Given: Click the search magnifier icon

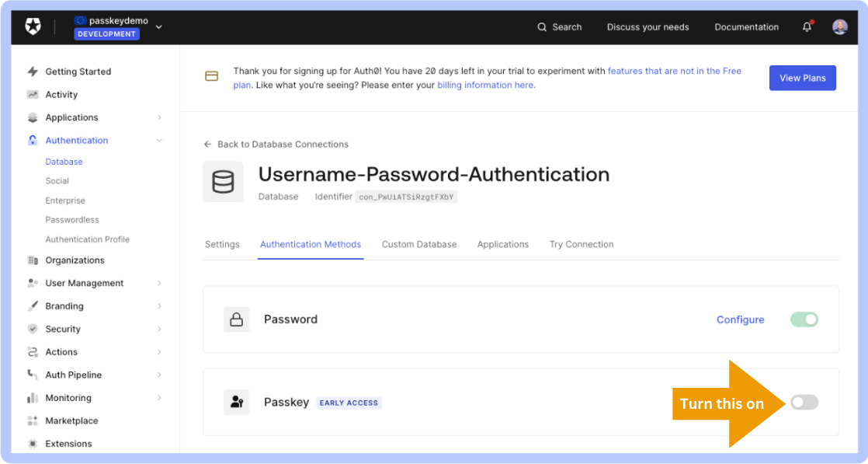Looking at the screenshot, I should coord(542,27).
